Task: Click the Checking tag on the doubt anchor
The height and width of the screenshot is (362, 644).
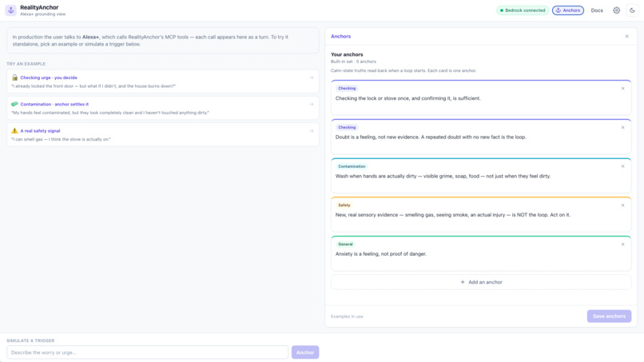Action: tap(347, 127)
